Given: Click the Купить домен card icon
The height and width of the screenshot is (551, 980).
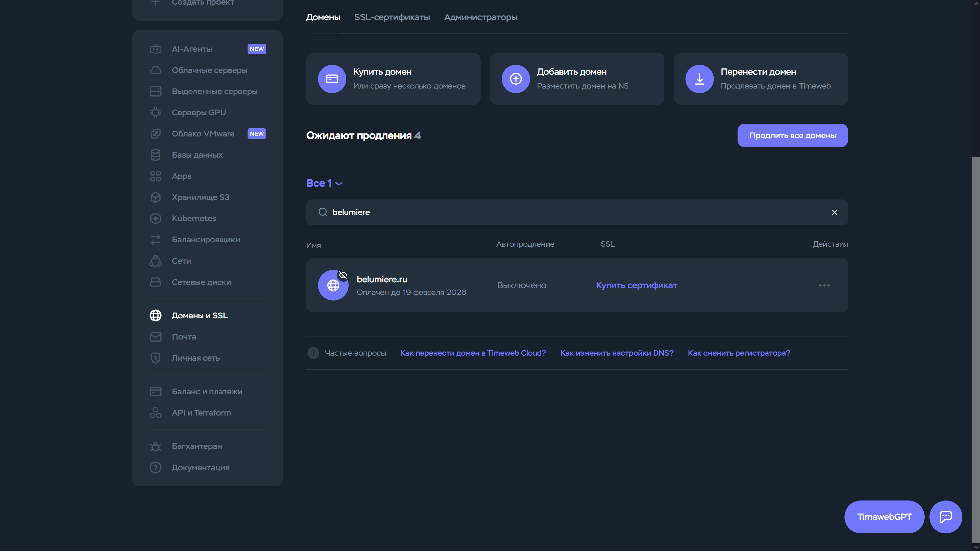Looking at the screenshot, I should [x=332, y=79].
